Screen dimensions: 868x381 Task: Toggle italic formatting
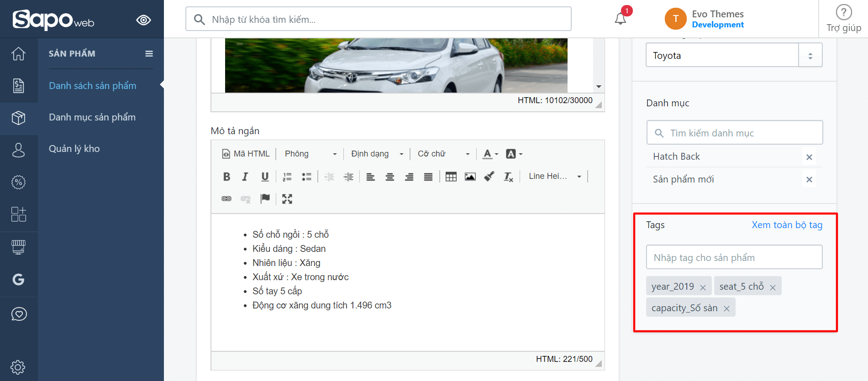(246, 177)
